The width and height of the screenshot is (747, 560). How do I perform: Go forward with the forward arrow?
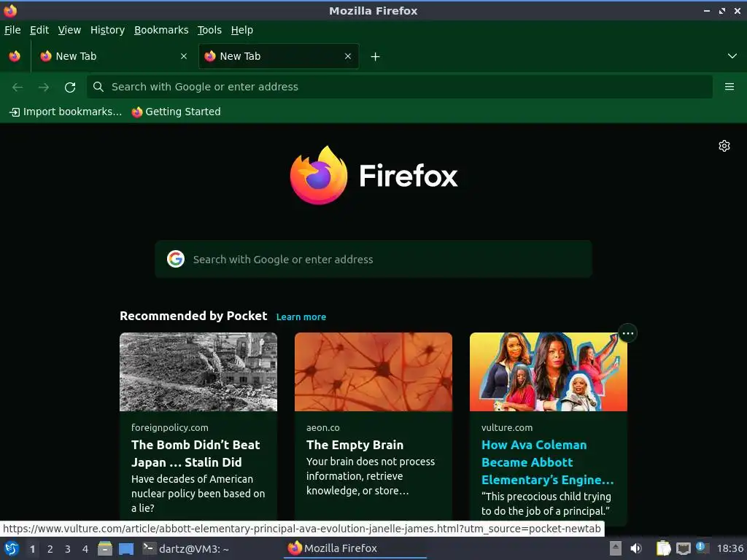pos(44,87)
